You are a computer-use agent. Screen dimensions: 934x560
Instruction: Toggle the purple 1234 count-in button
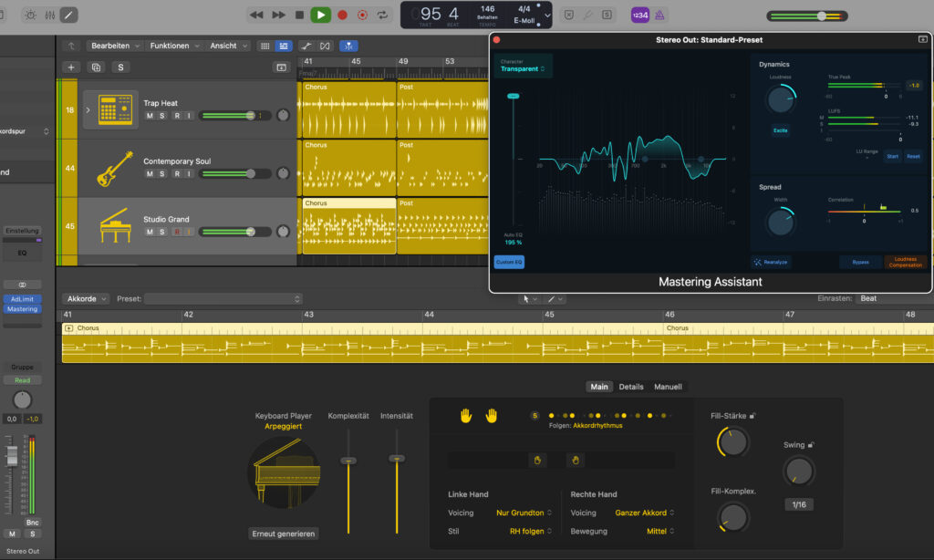coord(639,15)
